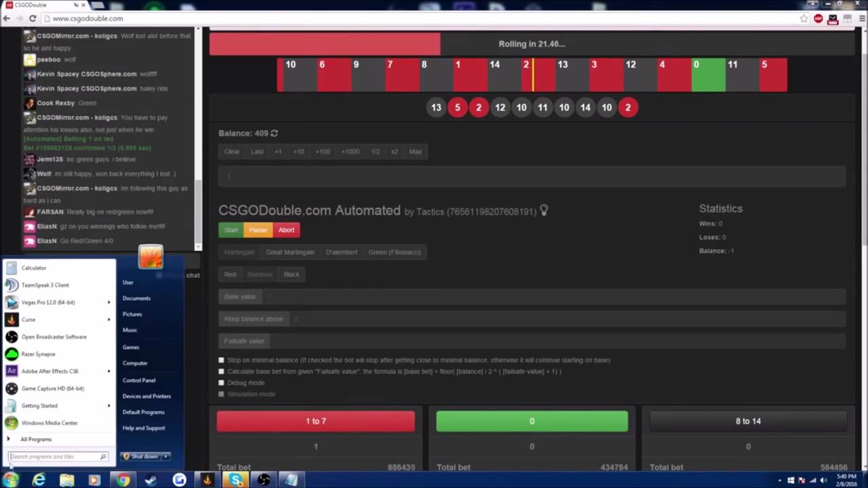The image size is (868, 488).
Task: Open the Shut down options arrow
Action: coord(166,457)
